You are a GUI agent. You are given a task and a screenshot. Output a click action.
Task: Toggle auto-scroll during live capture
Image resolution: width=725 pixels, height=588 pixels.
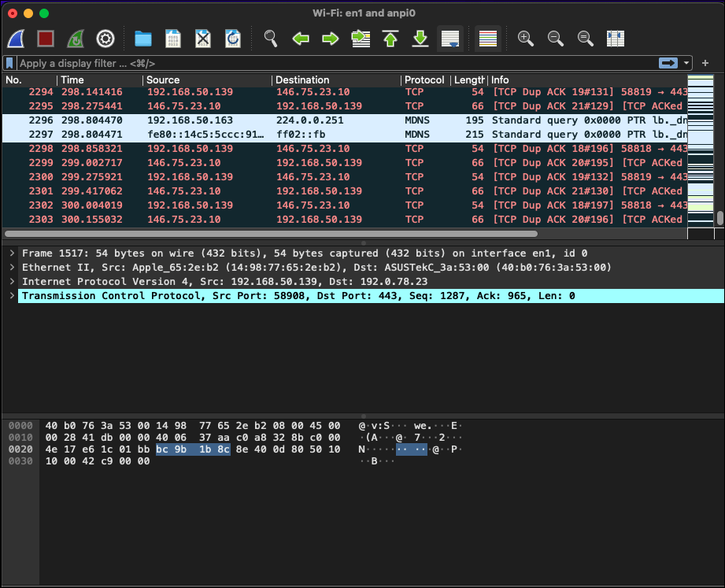click(449, 39)
